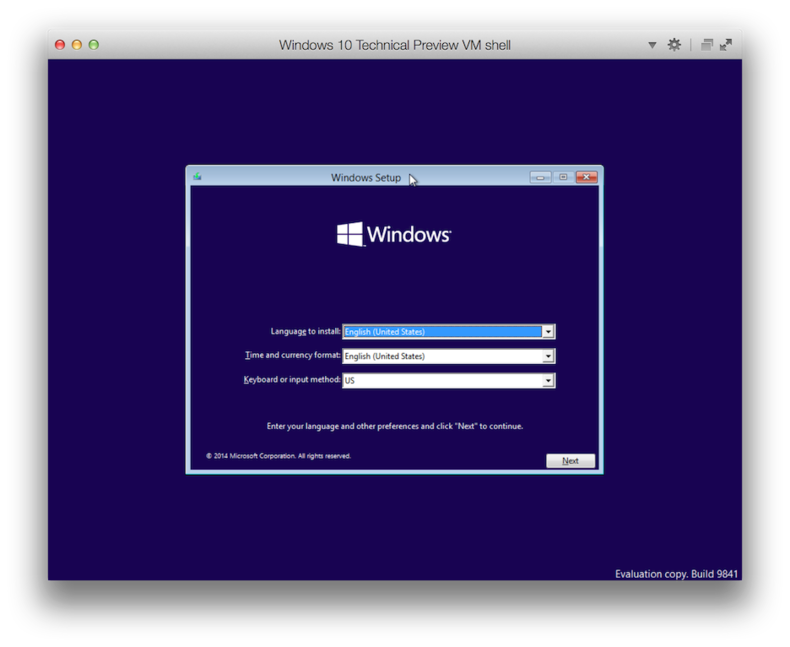The width and height of the screenshot is (790, 647).
Task: Select the Time and currency format field
Action: (448, 356)
